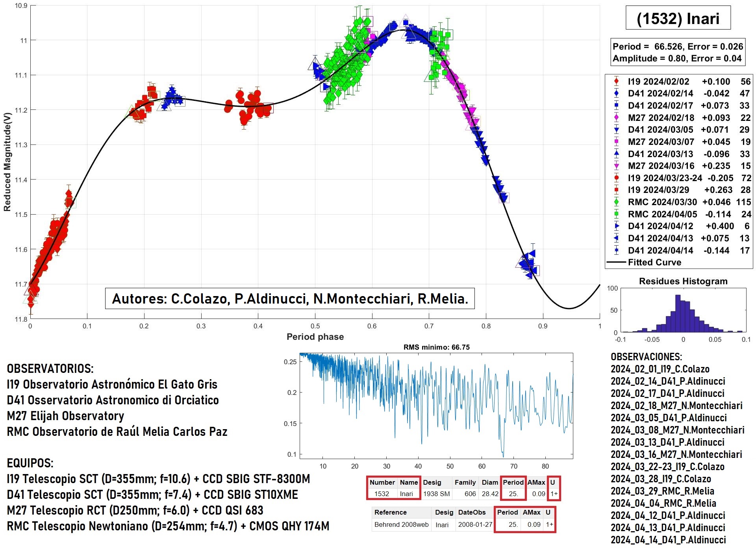Click the blue diamond marker for D41 2024/02/14
Screen dimensions: 756x552
[x=616, y=93]
